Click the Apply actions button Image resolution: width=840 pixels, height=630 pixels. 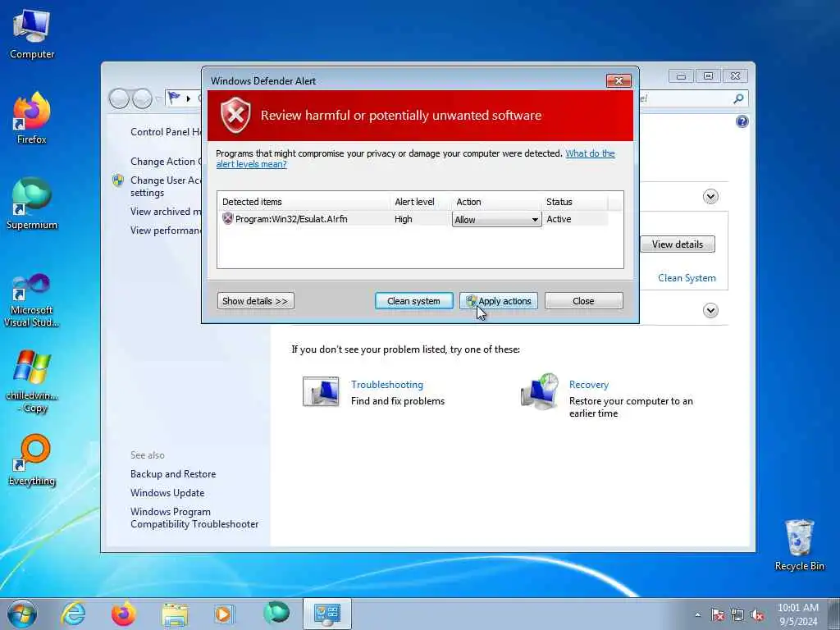498,300
